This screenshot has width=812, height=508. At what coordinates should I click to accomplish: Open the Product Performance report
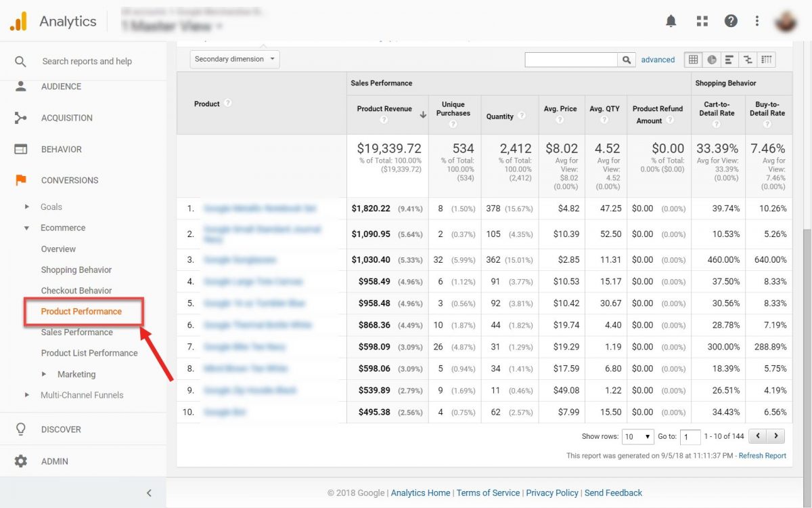[x=81, y=312]
